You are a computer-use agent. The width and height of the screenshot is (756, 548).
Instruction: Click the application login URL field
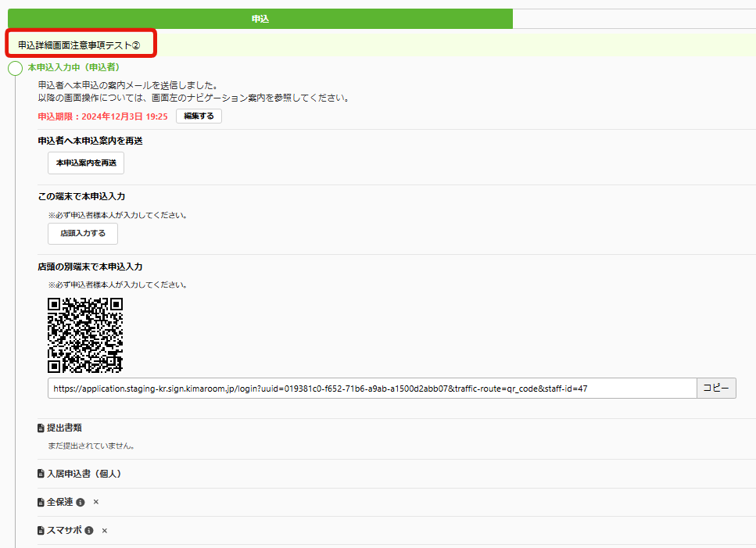(372, 388)
